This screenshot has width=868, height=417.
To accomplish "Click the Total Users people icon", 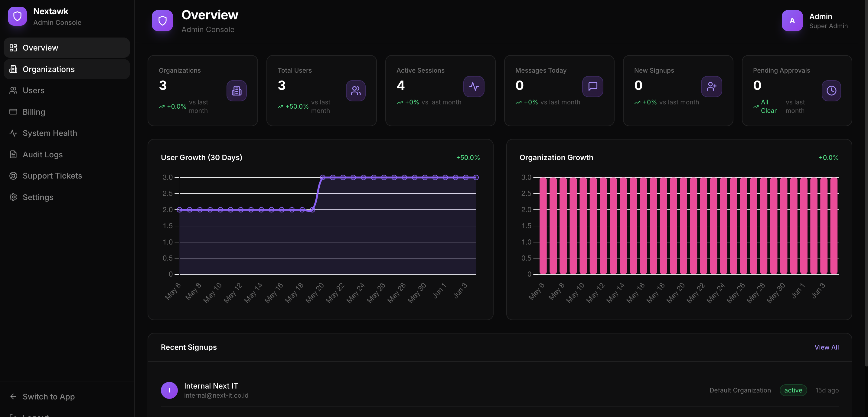I will pyautogui.click(x=355, y=91).
